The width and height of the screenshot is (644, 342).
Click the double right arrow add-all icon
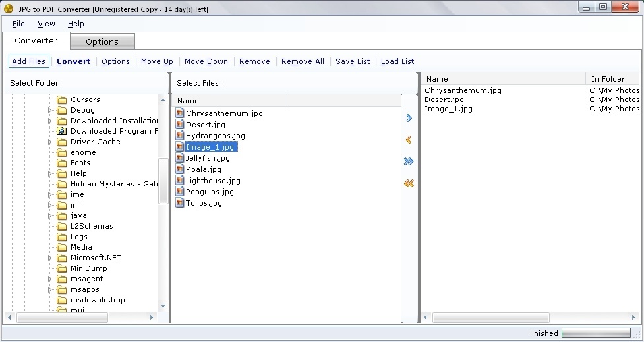[408, 161]
